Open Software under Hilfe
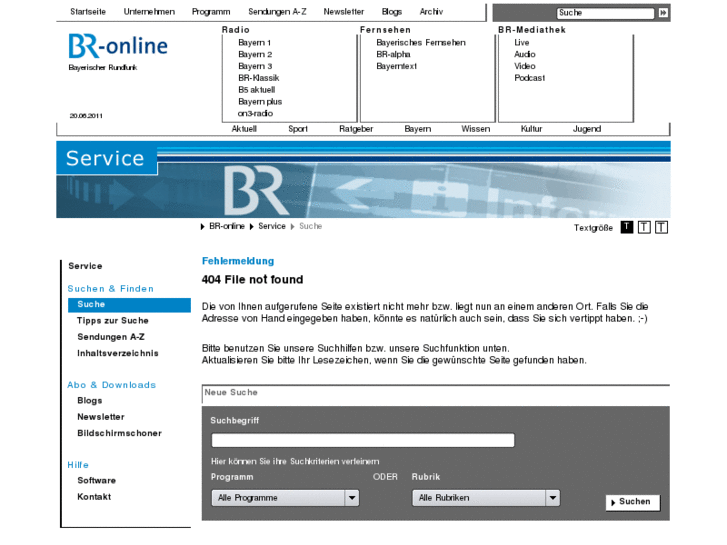Image resolution: width=727 pixels, height=545 pixels. point(96,481)
